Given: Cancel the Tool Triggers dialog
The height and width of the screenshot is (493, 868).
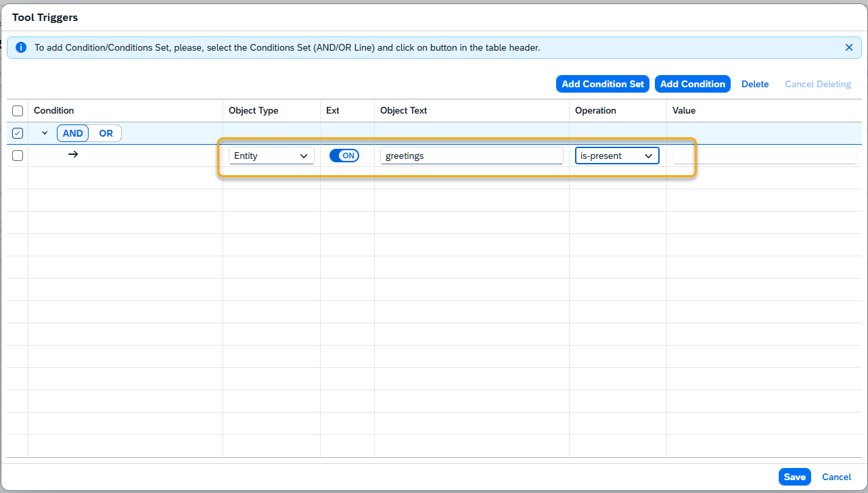Looking at the screenshot, I should coord(836,477).
